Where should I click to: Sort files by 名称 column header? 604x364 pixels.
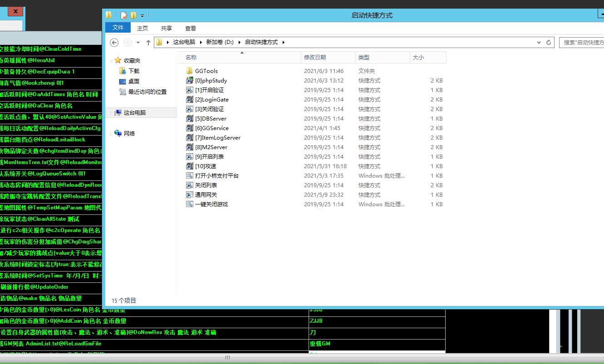point(191,57)
